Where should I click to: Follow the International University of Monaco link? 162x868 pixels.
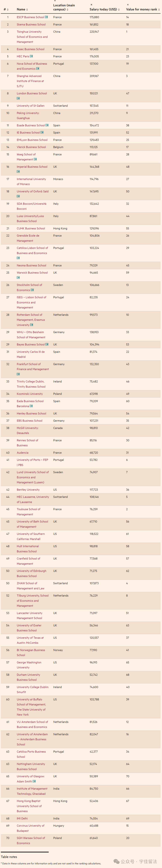coord(31,182)
